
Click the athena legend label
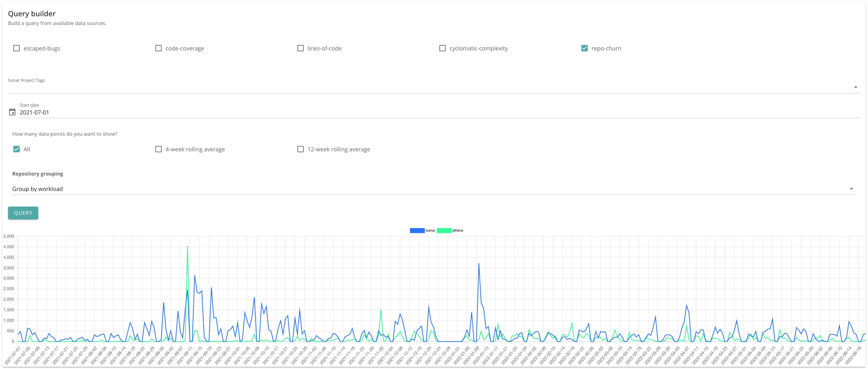[458, 231]
